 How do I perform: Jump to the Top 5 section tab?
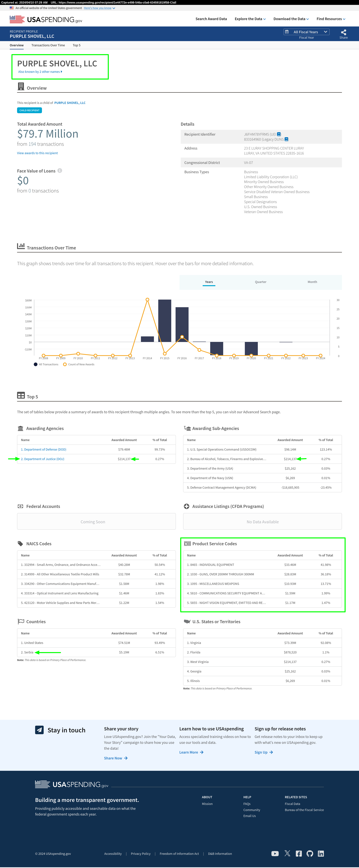[x=76, y=45]
